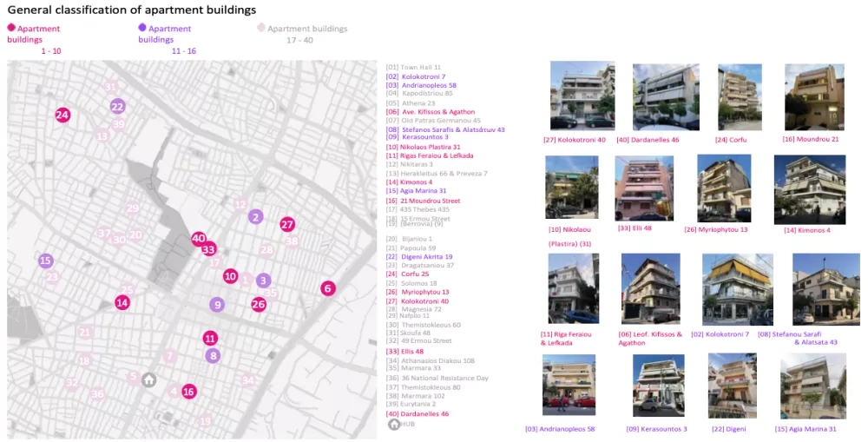This screenshot has height=442, width=868.
Task: Click list entry '[40] Dardanelles 46'
Action: 418,414
